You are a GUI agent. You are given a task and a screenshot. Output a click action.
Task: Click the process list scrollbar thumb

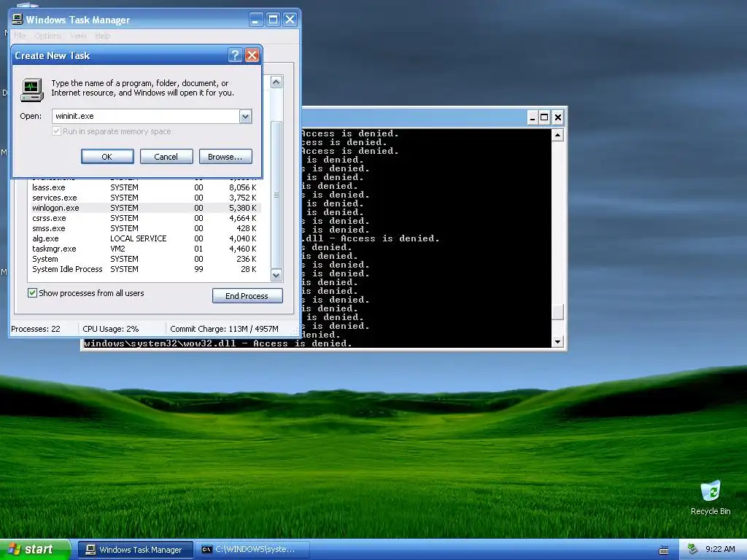[x=276, y=195]
